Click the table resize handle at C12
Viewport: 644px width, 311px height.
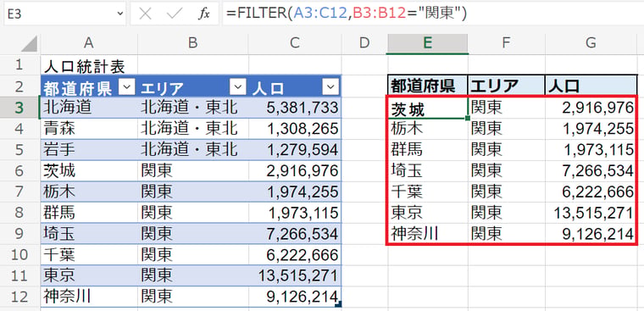click(x=338, y=304)
